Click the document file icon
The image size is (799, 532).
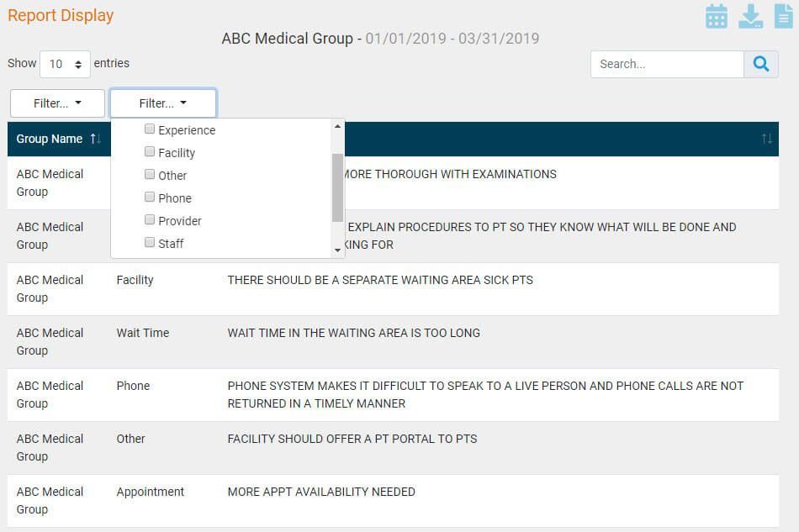[x=783, y=16]
